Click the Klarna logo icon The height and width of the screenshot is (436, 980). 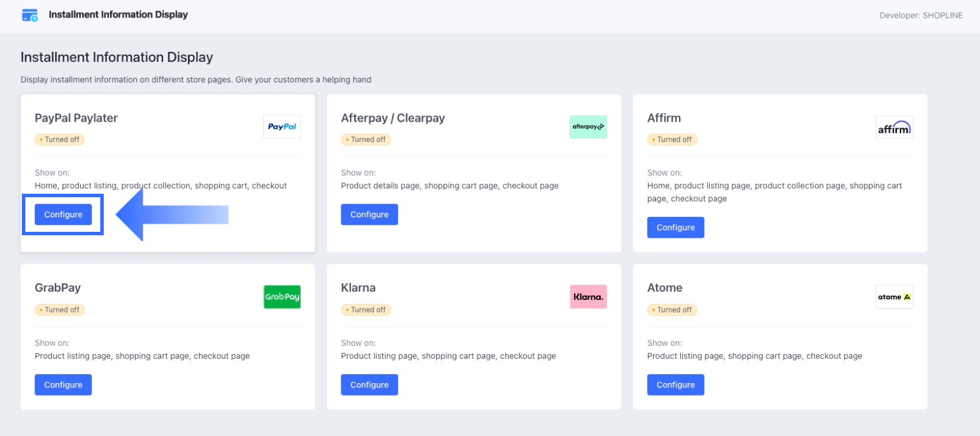pyautogui.click(x=588, y=297)
